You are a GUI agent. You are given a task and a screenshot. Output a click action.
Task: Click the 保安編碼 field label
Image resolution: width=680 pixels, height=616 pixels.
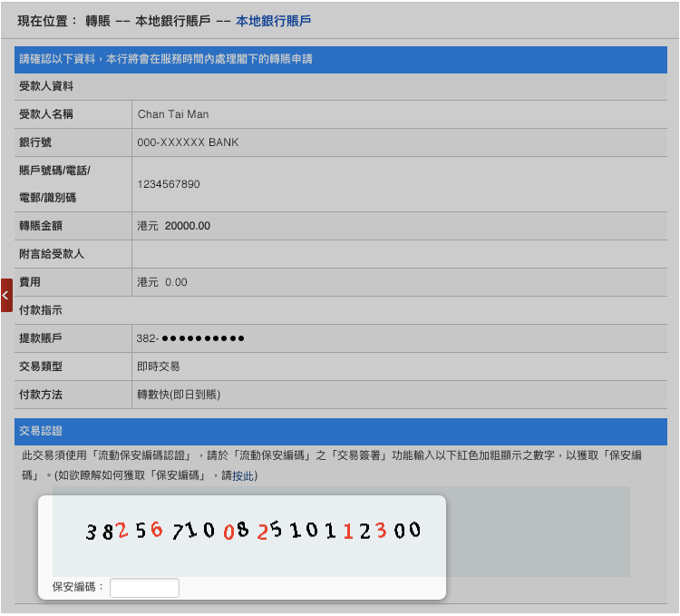click(78, 588)
